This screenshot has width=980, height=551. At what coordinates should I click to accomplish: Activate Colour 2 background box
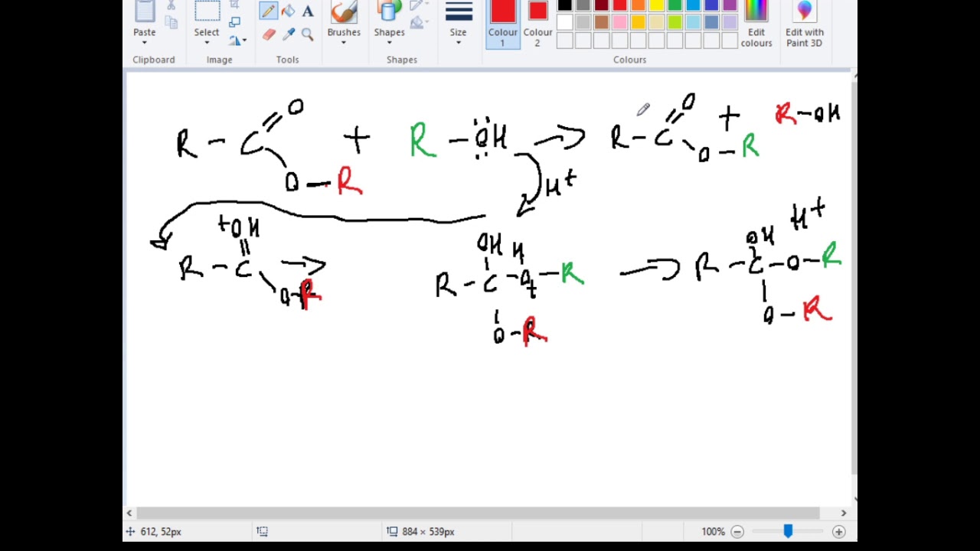(x=537, y=23)
